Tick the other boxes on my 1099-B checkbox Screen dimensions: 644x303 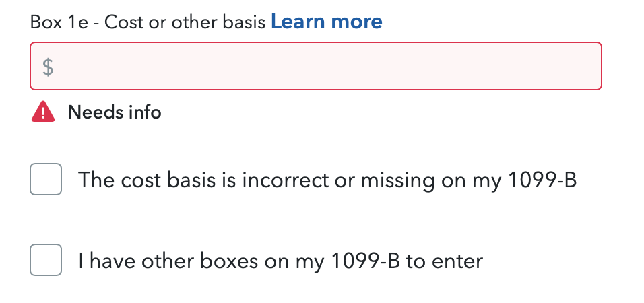[x=46, y=260]
